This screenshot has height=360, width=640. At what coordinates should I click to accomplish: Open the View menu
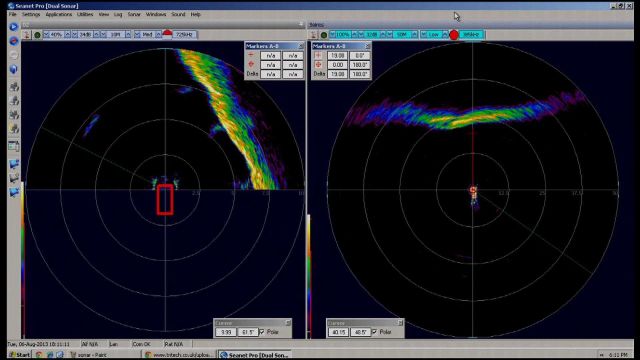tap(104, 14)
